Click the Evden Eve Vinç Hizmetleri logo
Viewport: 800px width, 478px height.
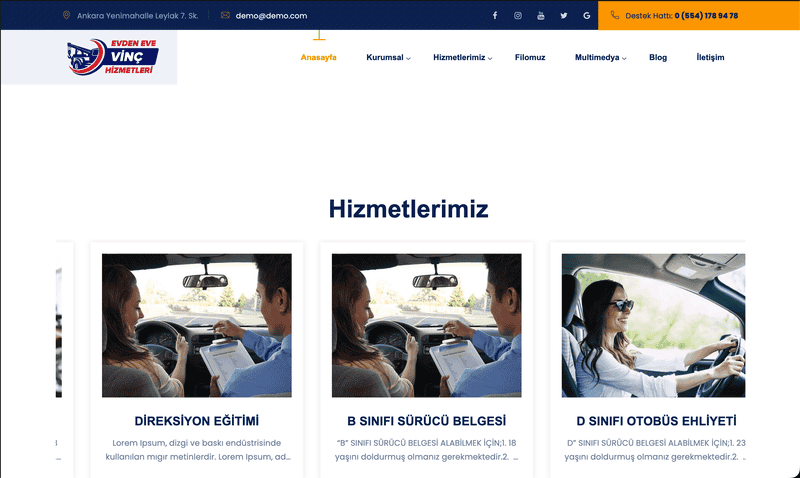[x=113, y=57]
